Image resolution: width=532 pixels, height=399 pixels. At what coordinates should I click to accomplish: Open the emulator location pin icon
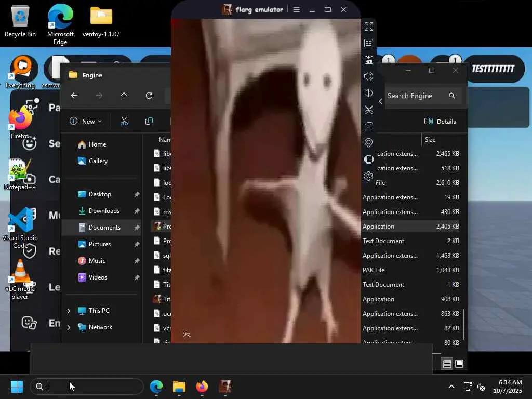(x=368, y=143)
